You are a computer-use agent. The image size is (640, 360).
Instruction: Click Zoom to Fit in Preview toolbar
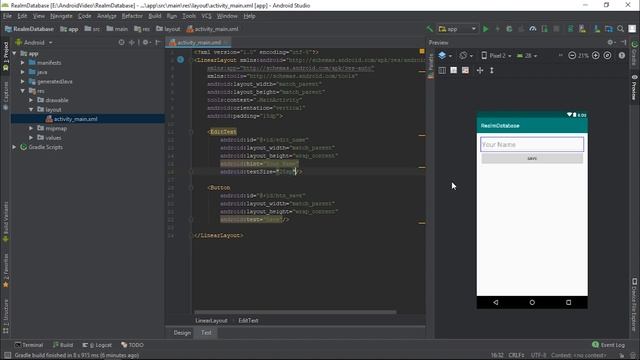coord(607,56)
